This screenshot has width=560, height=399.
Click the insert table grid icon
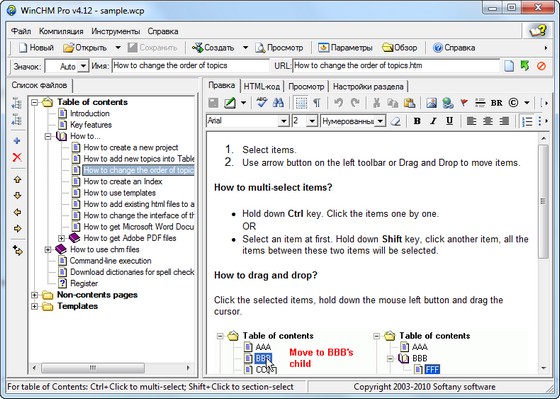(301, 103)
